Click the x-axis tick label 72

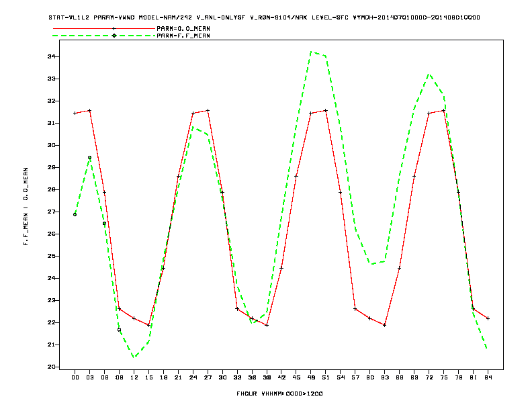(429, 377)
